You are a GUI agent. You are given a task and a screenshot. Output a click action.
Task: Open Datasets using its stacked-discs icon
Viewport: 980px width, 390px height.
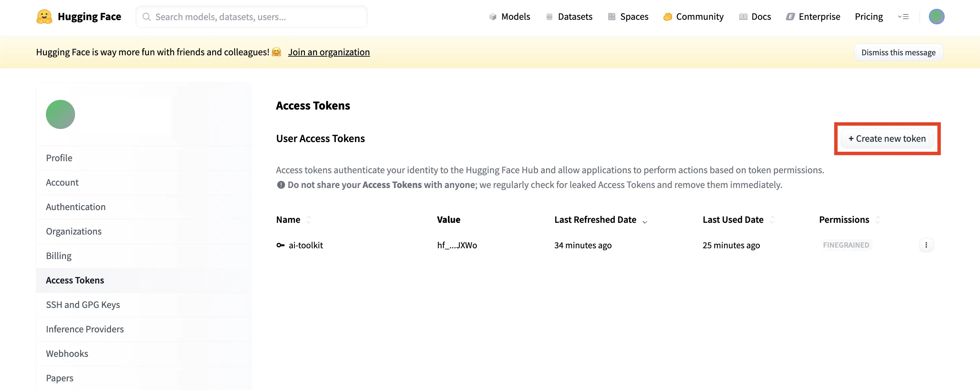coord(549,16)
